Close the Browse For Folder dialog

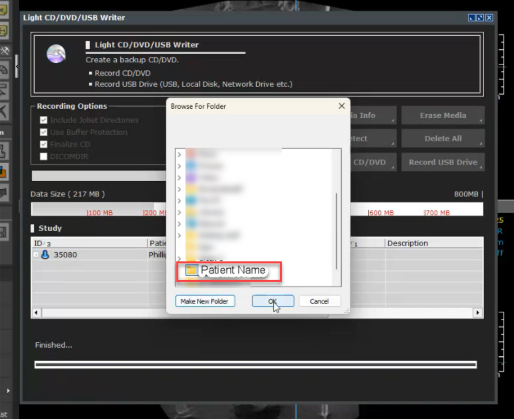[x=342, y=106]
